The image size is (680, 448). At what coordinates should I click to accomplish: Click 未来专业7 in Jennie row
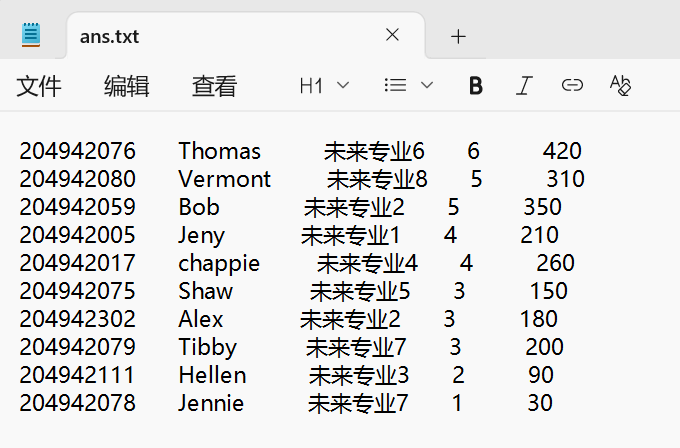point(358,403)
